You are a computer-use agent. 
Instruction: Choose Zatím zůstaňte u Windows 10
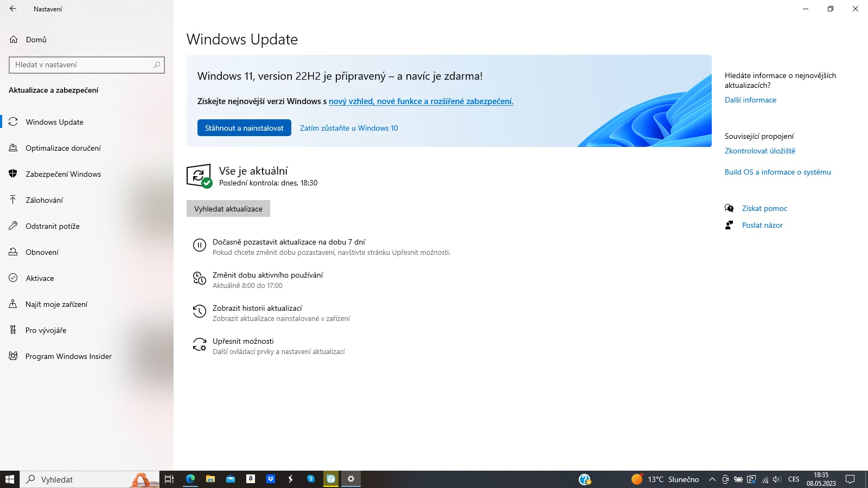[x=349, y=128]
